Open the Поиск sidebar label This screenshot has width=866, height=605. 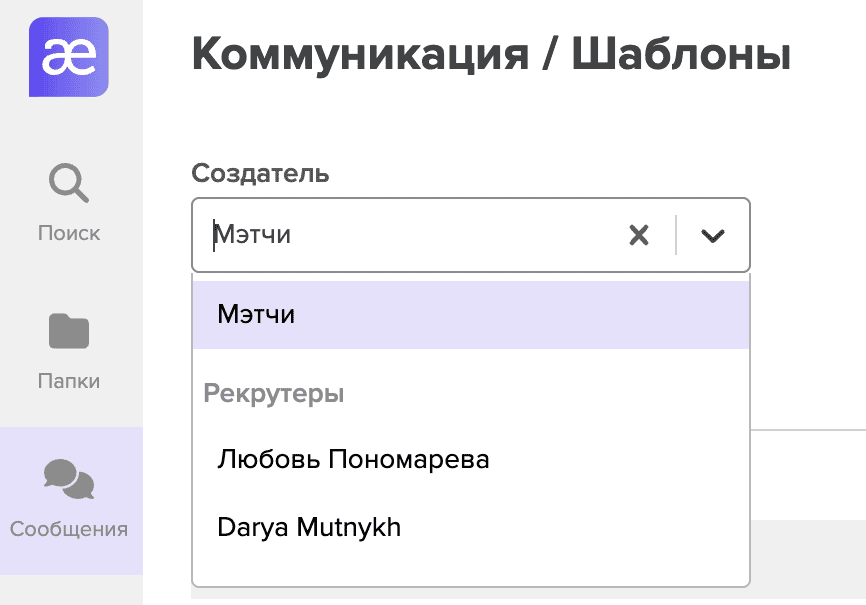(69, 233)
